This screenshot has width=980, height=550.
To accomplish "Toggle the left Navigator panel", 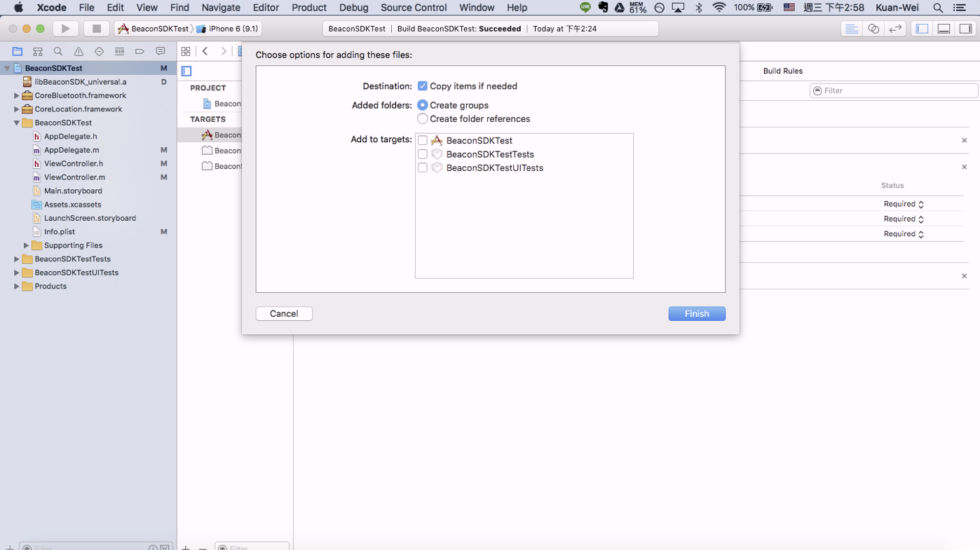I will [923, 29].
